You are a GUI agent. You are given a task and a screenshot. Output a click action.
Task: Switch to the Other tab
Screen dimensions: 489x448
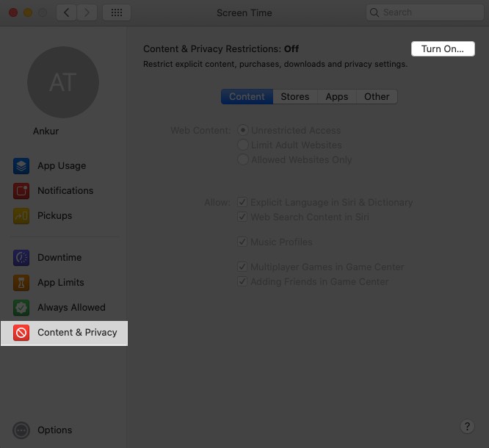click(x=377, y=97)
